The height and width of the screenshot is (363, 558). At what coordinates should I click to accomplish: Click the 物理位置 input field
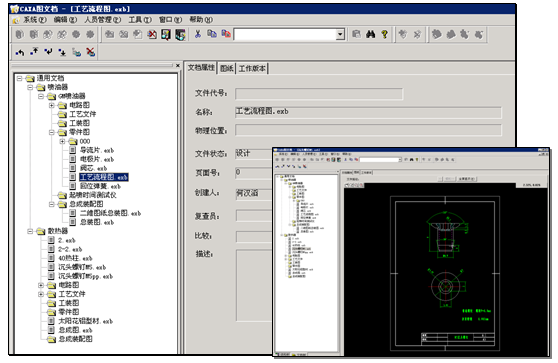[x=368, y=130]
